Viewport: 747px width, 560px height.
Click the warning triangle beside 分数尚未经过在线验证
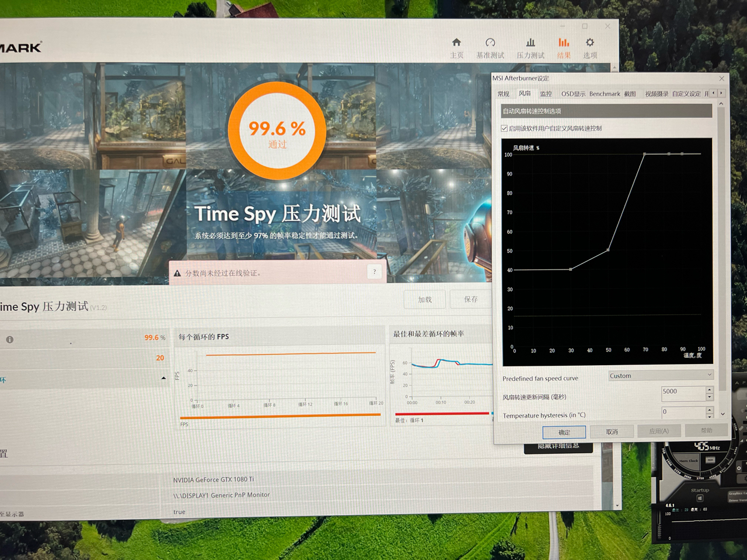pos(177,273)
